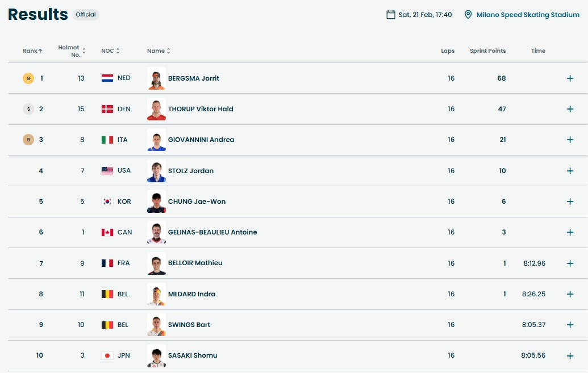Open THORUP Viktor Hald athlete profile
The image size is (588, 373).
point(201,109)
